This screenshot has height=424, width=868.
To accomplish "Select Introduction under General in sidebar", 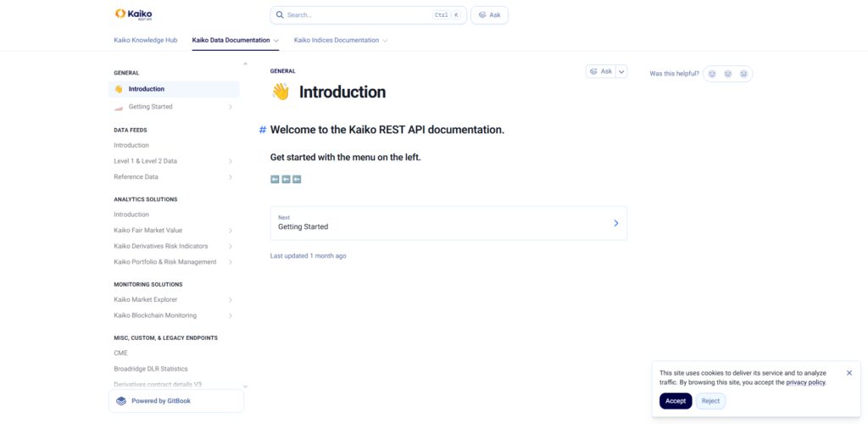I will click(x=174, y=89).
